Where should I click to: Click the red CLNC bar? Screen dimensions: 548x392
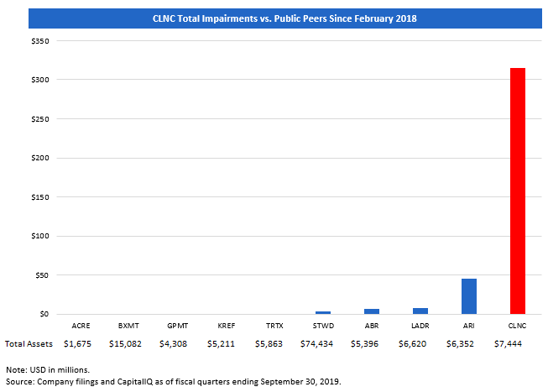(x=517, y=191)
